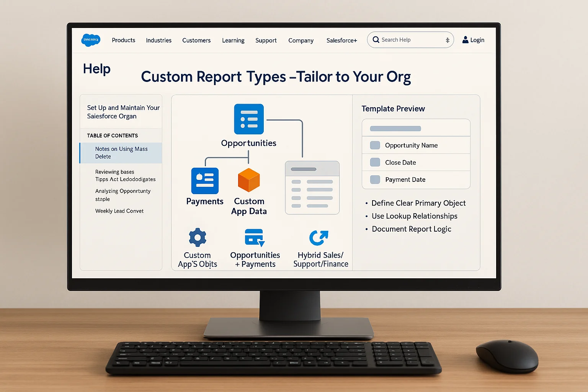Expand the Products menu
The height and width of the screenshot is (392, 588).
[x=123, y=40]
